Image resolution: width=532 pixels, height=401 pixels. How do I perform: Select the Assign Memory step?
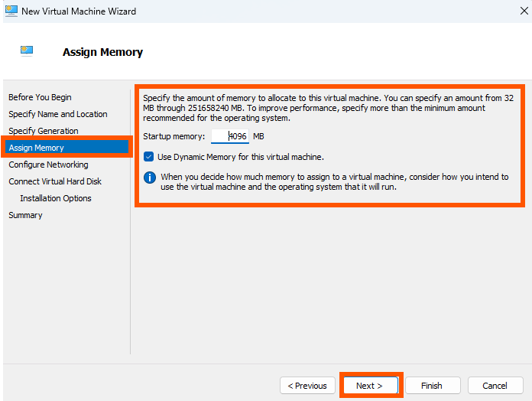point(66,148)
